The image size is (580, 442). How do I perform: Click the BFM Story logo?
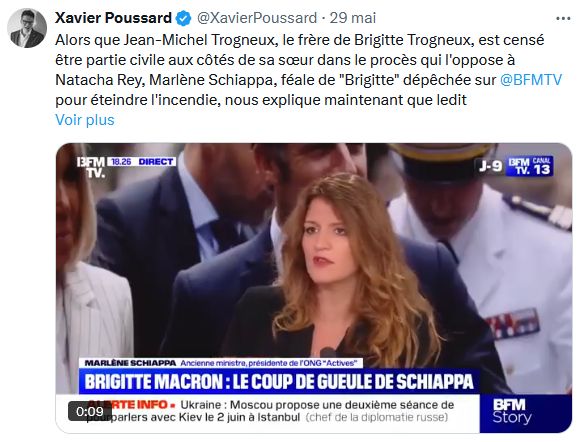512,411
